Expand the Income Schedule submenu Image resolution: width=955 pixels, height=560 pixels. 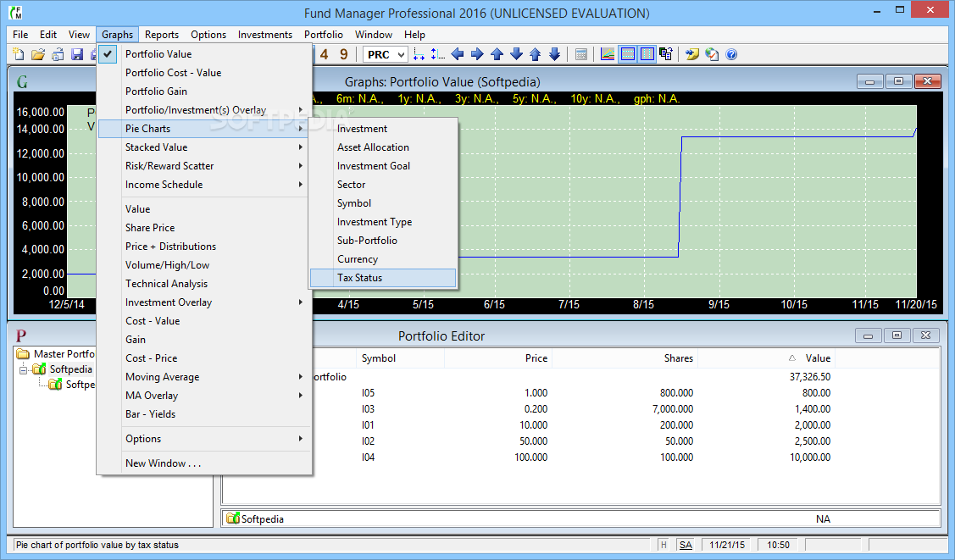pyautogui.click(x=205, y=185)
